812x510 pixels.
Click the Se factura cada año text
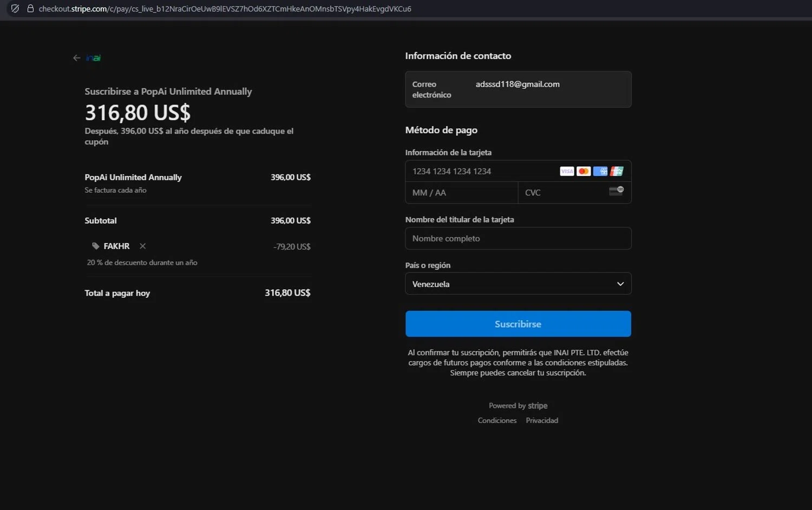click(115, 190)
